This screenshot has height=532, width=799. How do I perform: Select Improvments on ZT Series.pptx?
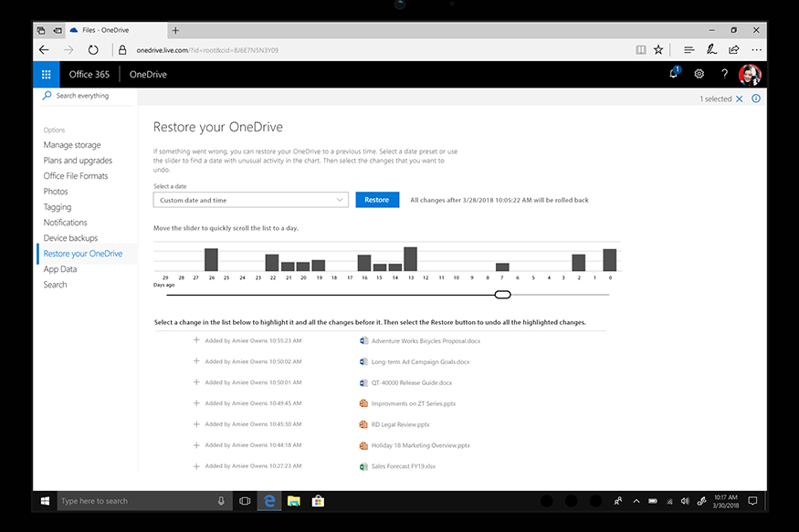pyautogui.click(x=414, y=403)
